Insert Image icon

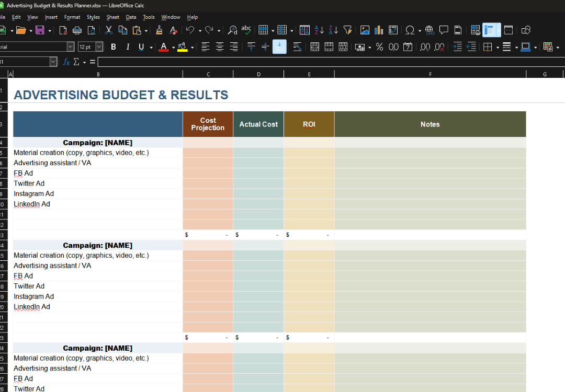pos(365,30)
